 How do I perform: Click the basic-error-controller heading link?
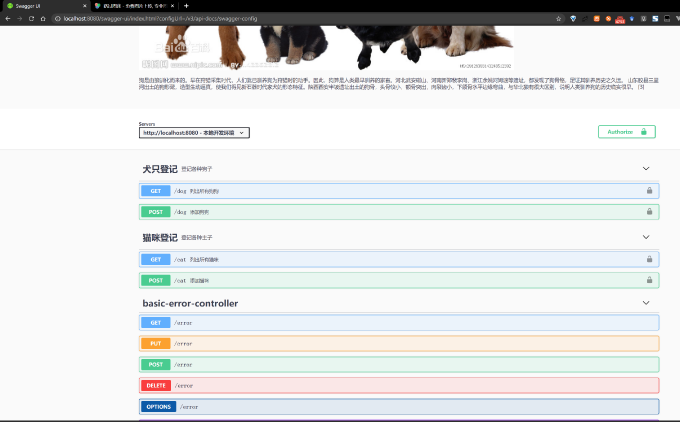[190, 303]
